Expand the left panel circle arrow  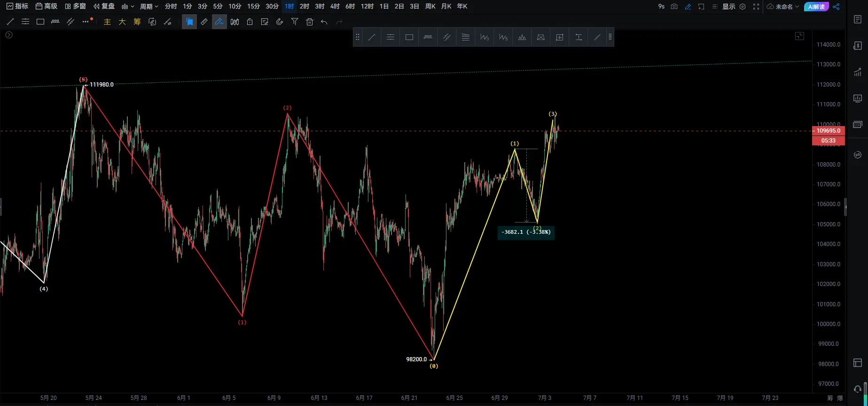(9, 35)
